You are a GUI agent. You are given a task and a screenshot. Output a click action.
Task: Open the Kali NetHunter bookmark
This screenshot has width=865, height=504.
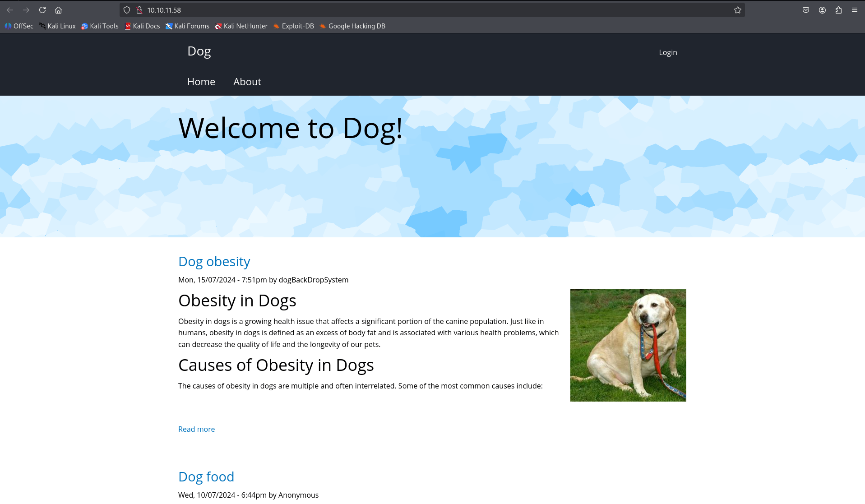tap(241, 26)
